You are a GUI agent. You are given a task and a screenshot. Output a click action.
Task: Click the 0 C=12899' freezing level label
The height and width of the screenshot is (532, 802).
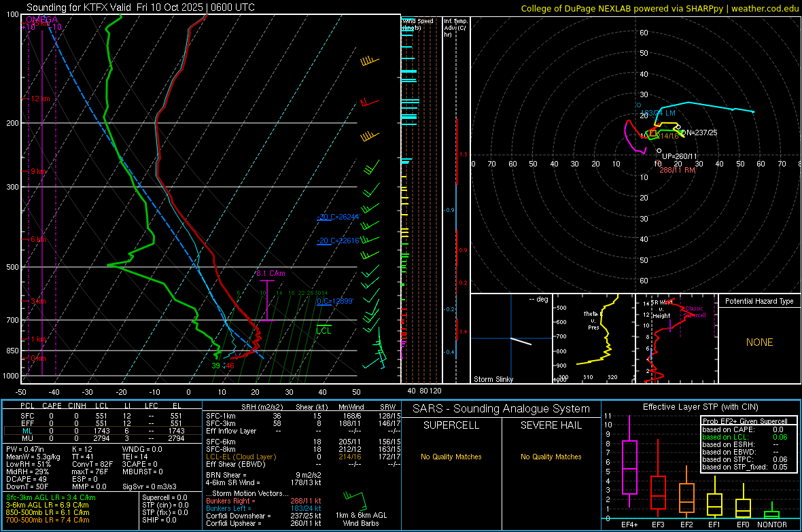[x=335, y=301]
